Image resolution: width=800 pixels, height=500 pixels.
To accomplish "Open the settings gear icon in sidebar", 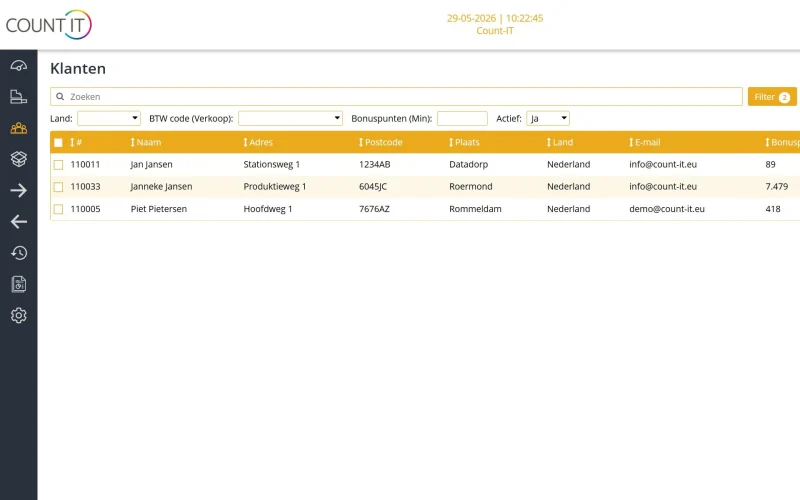I will click(x=18, y=315).
